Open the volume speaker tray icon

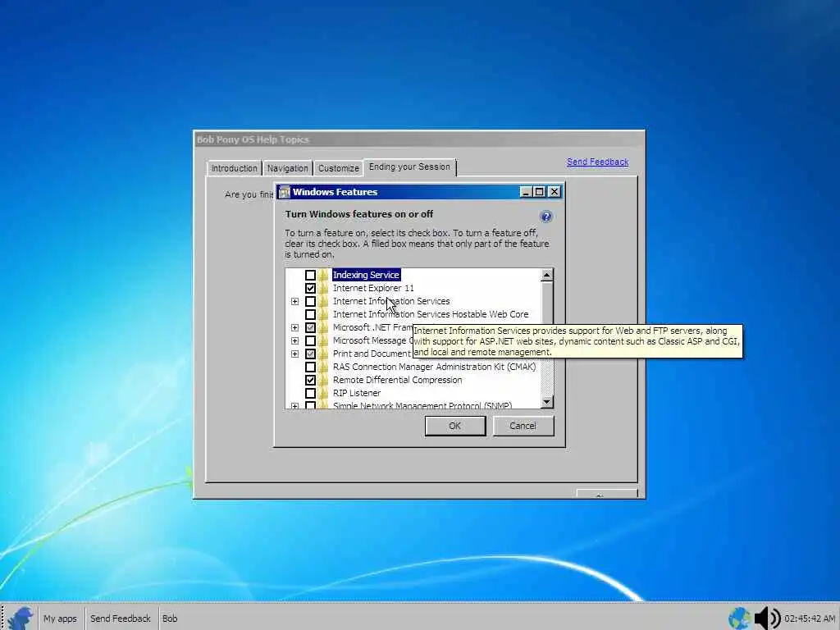pos(768,619)
